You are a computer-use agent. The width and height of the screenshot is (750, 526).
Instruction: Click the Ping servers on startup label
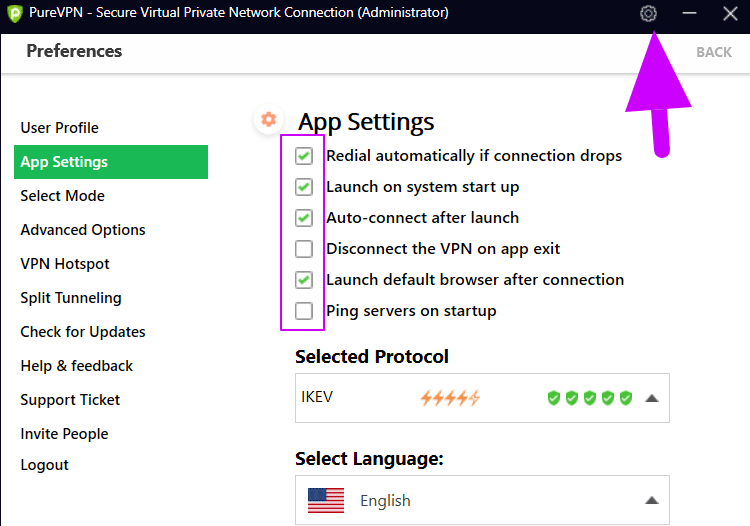(411, 311)
